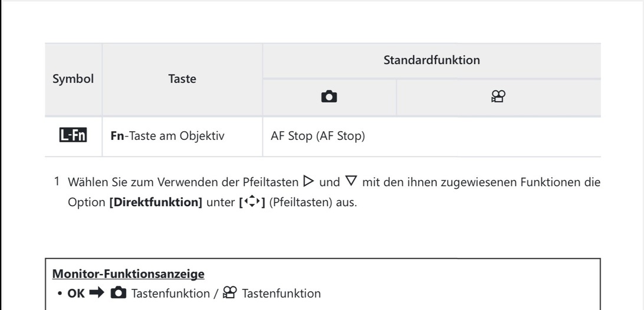Click the footnote number 1 marker

[x=57, y=181]
